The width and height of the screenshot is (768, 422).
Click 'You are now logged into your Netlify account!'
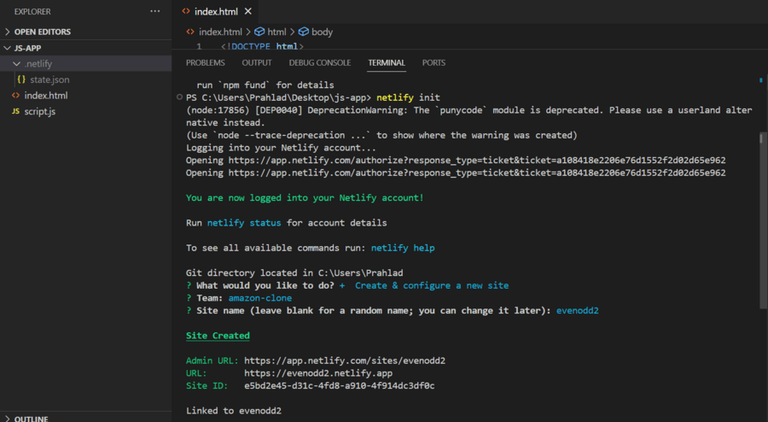305,198
